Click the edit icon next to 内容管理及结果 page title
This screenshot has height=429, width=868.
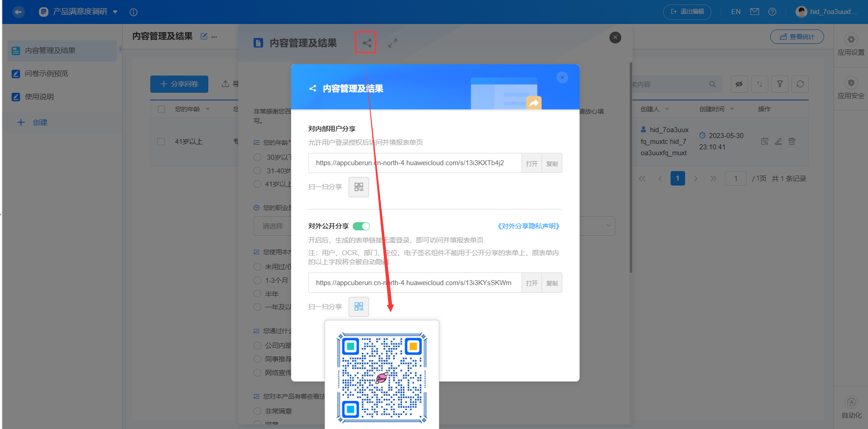[204, 36]
